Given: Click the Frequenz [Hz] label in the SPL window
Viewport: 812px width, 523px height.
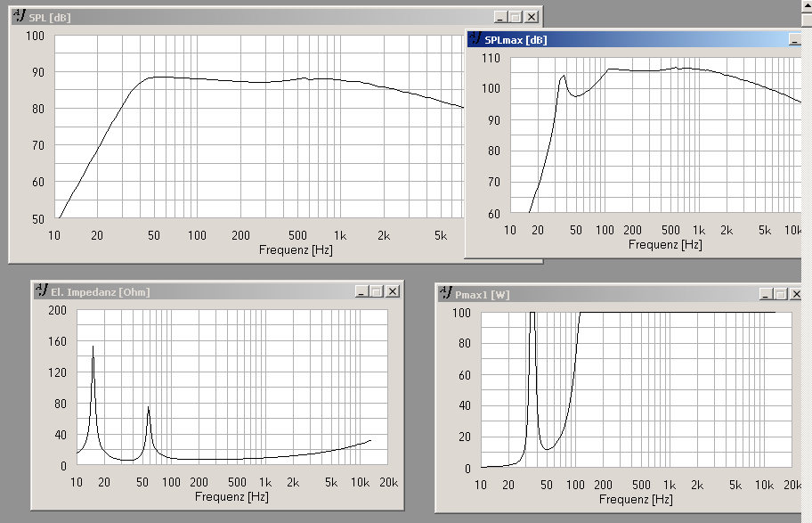Looking at the screenshot, I should tap(296, 249).
